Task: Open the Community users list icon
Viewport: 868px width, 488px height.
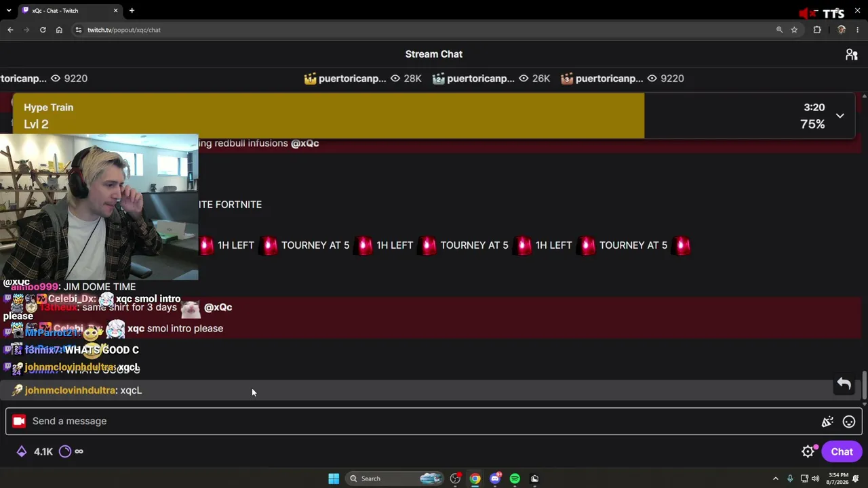Action: 852,55
